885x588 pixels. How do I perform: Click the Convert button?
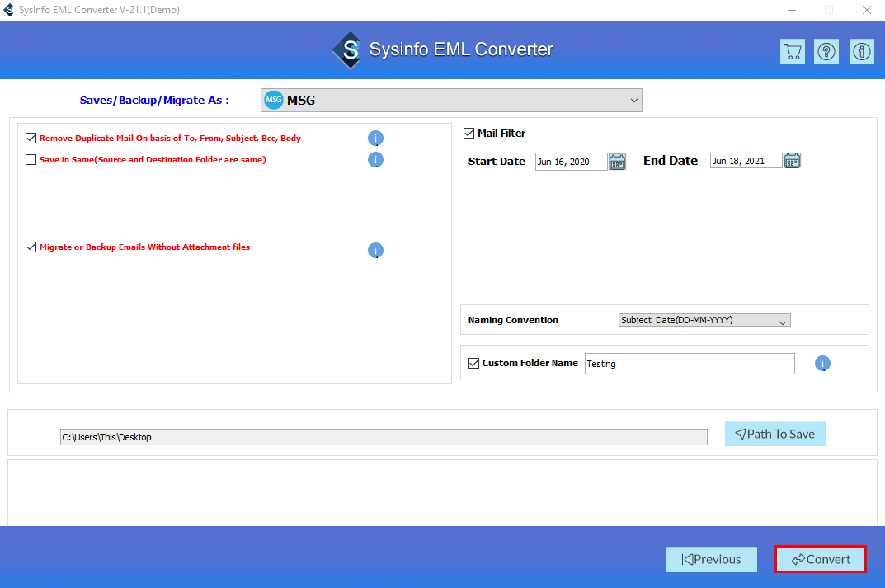coord(820,559)
